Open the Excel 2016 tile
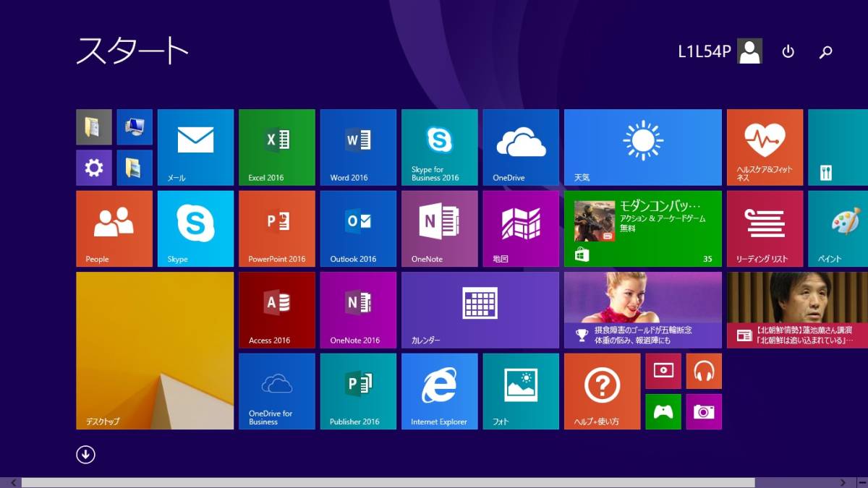This screenshot has width=868, height=488. coord(276,147)
